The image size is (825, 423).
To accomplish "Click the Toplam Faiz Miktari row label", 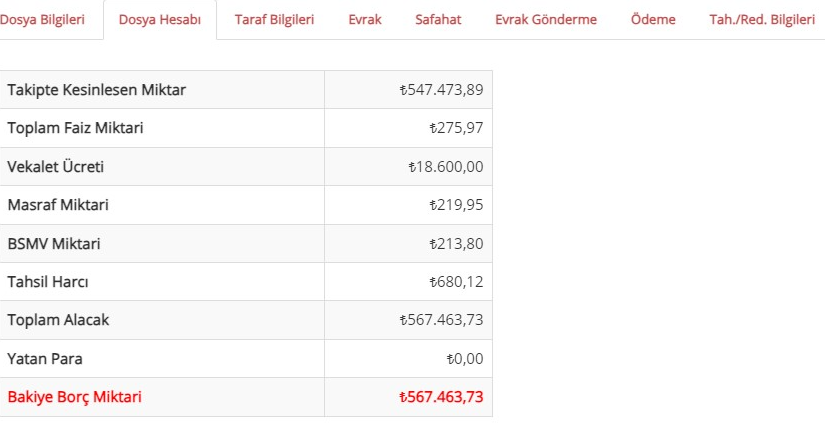I will pos(75,128).
